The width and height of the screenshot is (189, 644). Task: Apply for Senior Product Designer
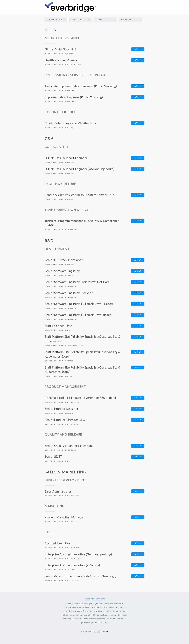[138, 409]
